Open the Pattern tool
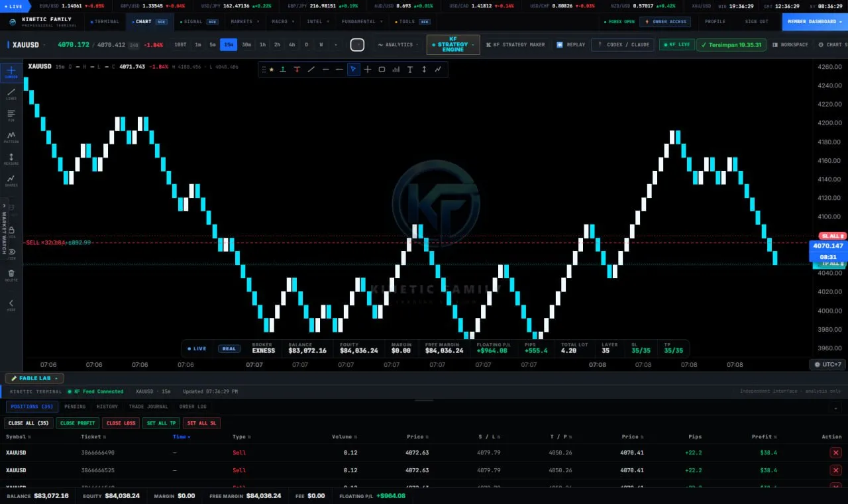This screenshot has height=504, width=848. pos(11,138)
